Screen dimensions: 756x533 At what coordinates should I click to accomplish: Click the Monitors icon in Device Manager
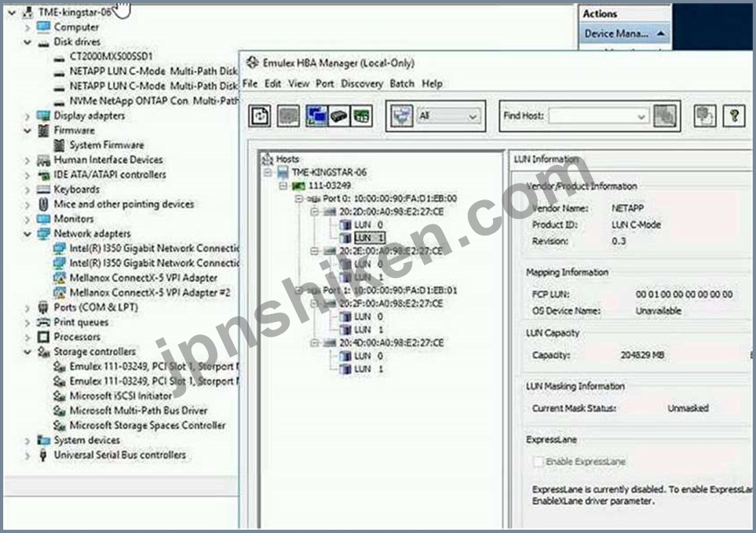43,219
